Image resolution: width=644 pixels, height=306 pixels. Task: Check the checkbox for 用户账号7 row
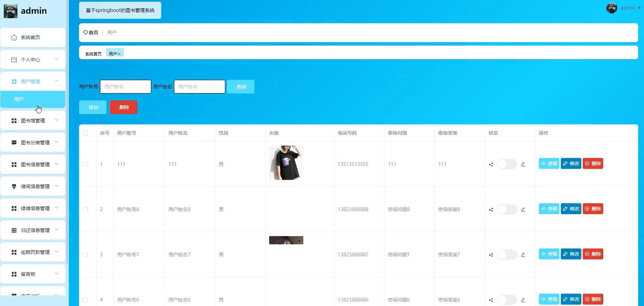85,254
